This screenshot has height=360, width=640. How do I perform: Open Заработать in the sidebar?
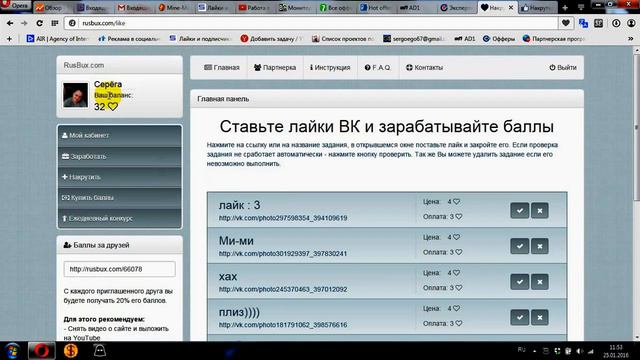tap(120, 156)
